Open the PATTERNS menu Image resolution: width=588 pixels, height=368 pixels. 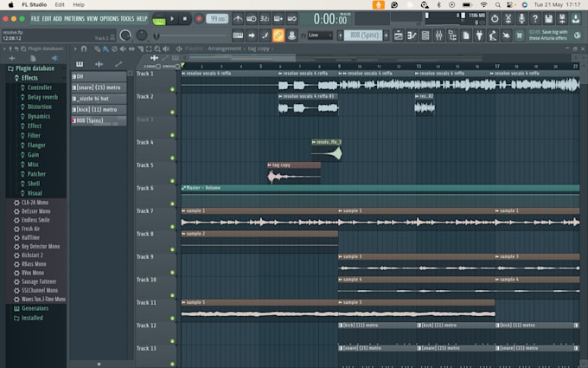pyautogui.click(x=74, y=19)
